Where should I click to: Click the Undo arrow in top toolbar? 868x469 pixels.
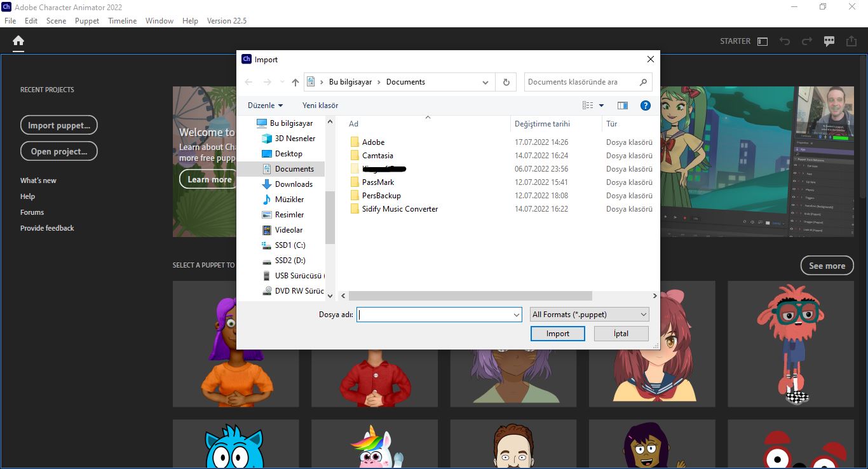(785, 41)
